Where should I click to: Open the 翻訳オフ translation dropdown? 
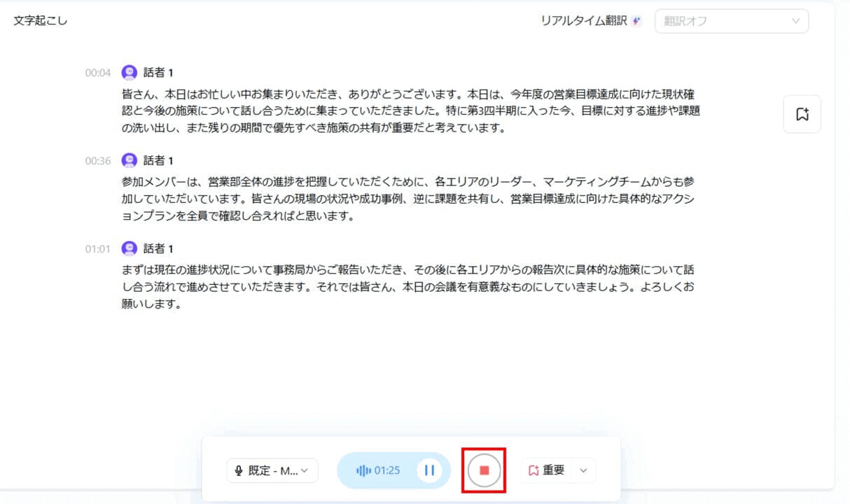point(731,21)
